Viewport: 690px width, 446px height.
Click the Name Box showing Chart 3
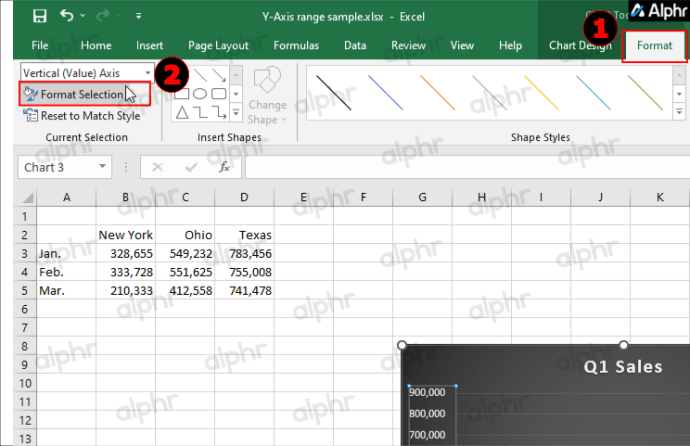(x=57, y=167)
